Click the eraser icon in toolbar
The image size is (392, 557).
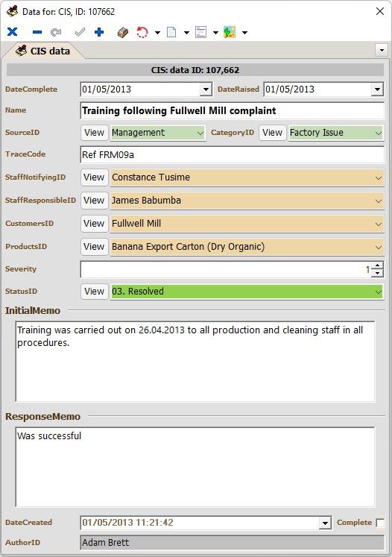pyautogui.click(x=123, y=32)
